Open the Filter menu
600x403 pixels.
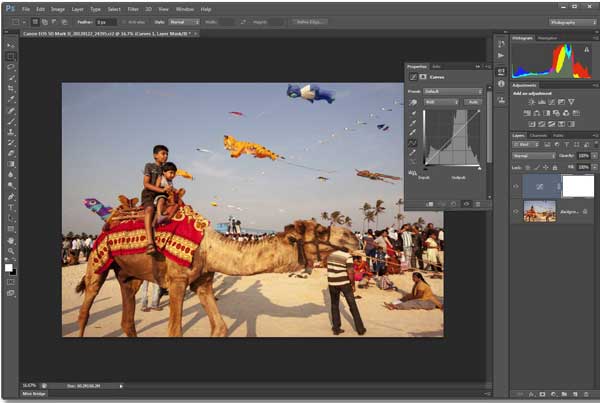point(133,9)
